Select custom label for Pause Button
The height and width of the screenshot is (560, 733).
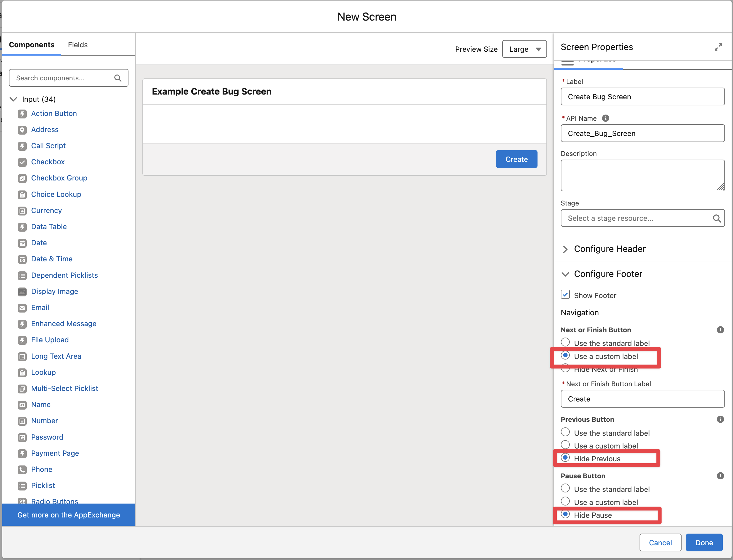565,501
